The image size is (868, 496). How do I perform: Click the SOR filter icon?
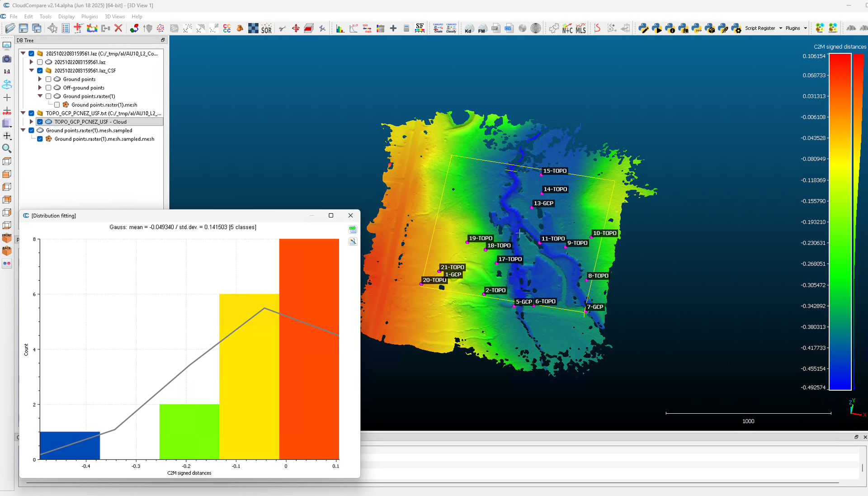coord(267,28)
